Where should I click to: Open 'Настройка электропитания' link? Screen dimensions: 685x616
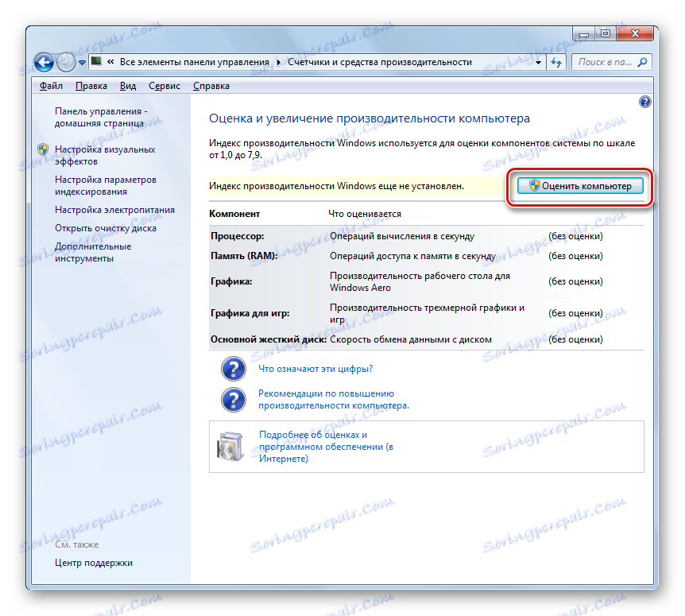coord(114,210)
